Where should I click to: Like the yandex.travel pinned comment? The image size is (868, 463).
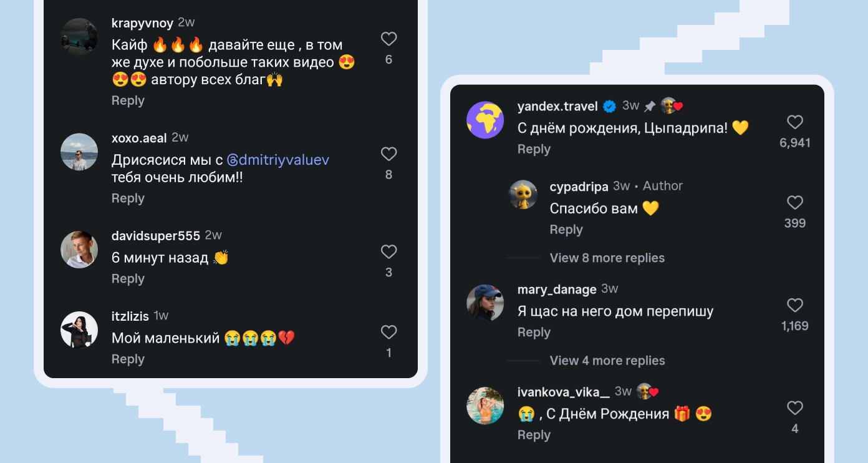point(794,122)
